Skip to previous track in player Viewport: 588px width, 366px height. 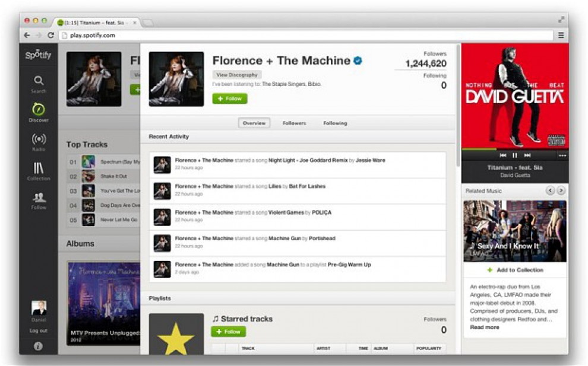coord(503,155)
